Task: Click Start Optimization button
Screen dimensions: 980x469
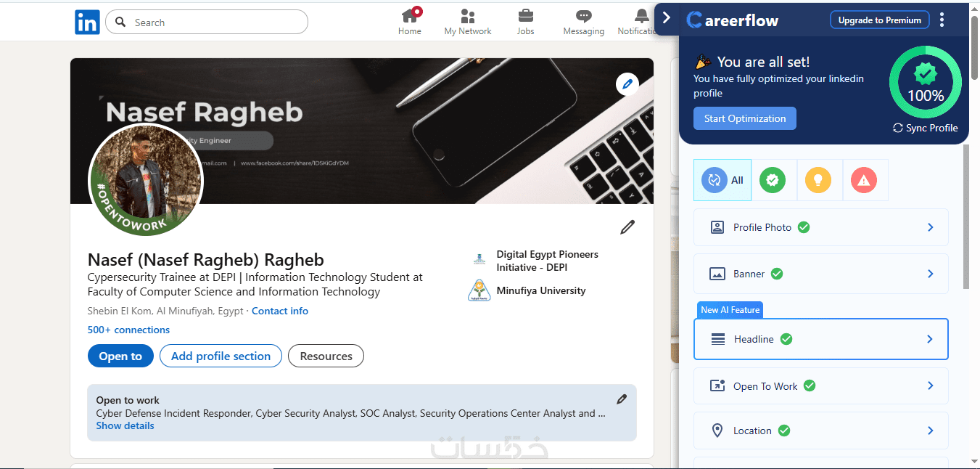Action: point(745,118)
